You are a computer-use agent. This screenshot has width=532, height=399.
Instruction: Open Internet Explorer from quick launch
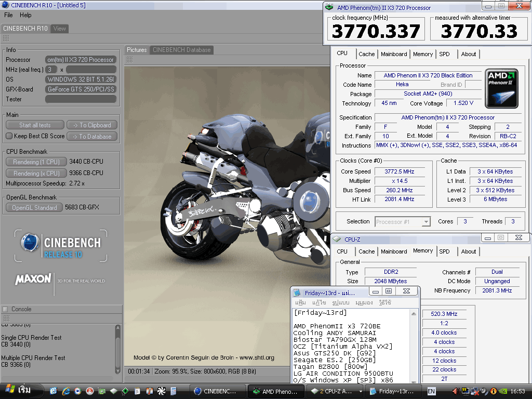[66, 391]
